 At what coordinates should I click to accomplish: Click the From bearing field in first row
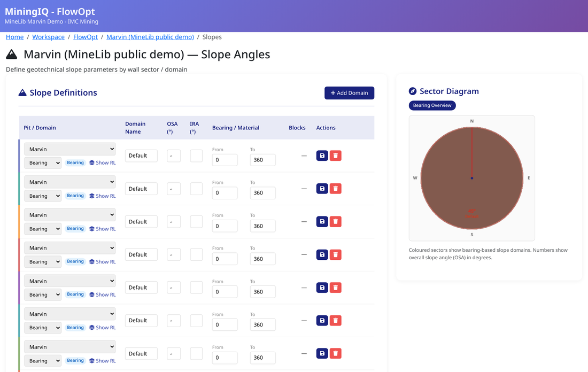click(225, 160)
